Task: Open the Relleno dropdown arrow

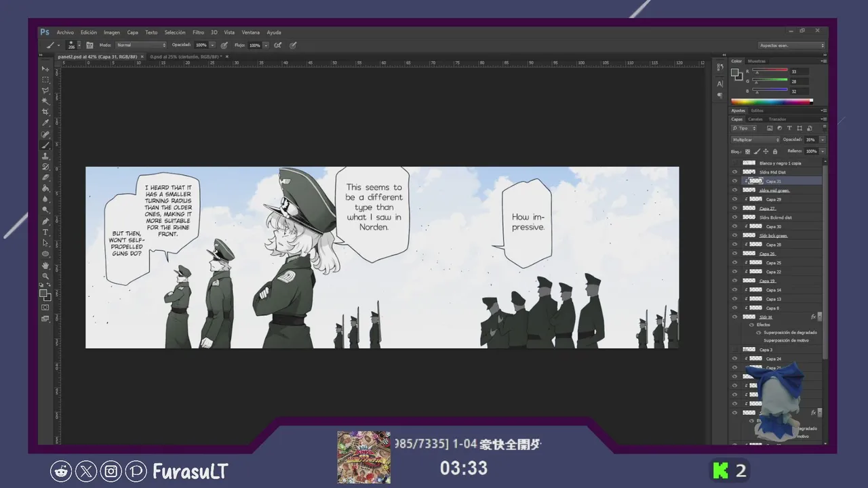Action: tap(823, 151)
